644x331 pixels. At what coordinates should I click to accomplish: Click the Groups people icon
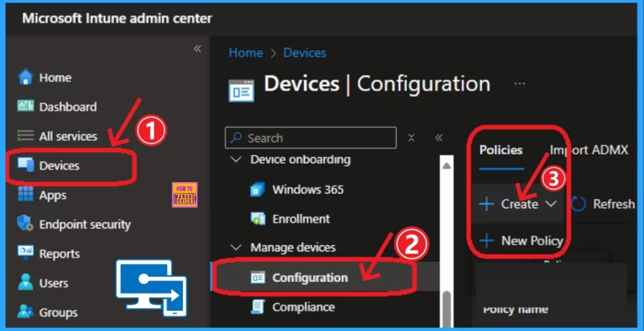pyautogui.click(x=25, y=312)
